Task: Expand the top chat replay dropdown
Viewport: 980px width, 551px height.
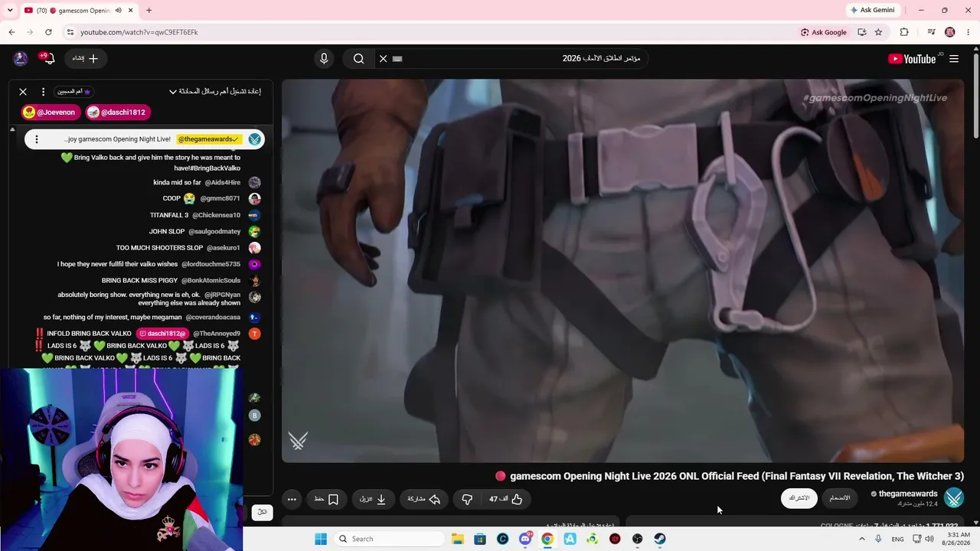Action: [215, 92]
